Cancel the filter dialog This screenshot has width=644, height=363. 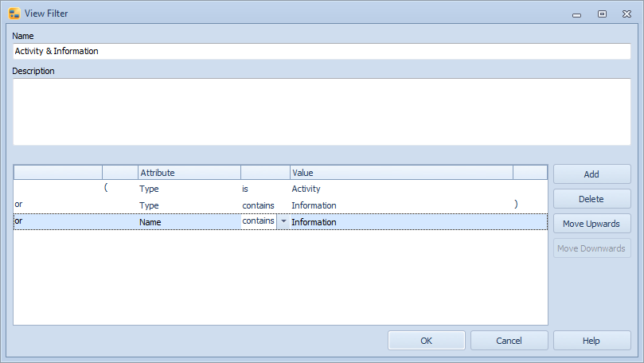[509, 341]
